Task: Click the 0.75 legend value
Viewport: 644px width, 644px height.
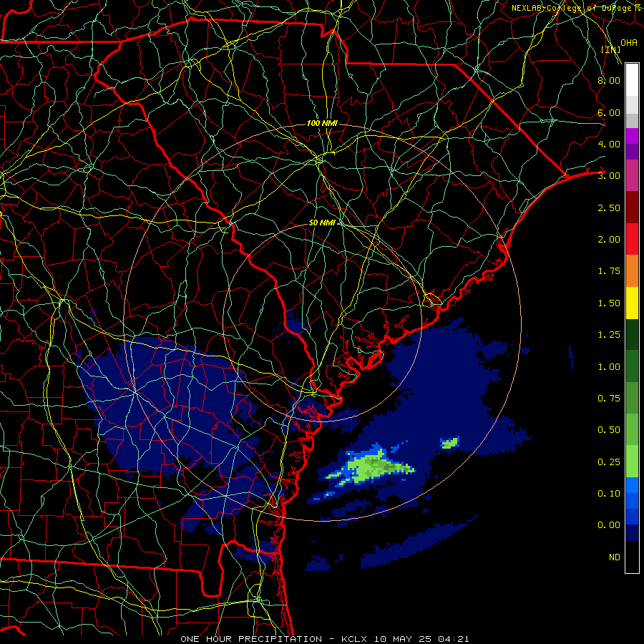Action: (609, 399)
